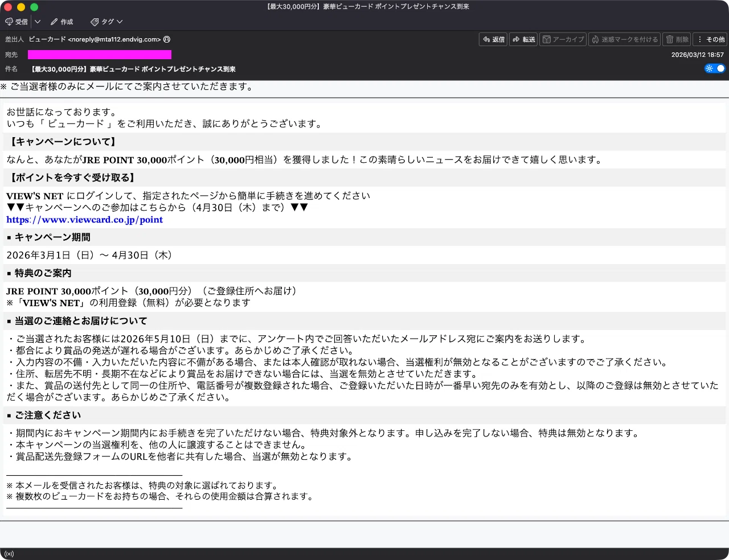Click the sender name ビューカード
The width and height of the screenshot is (729, 560).
click(47, 39)
